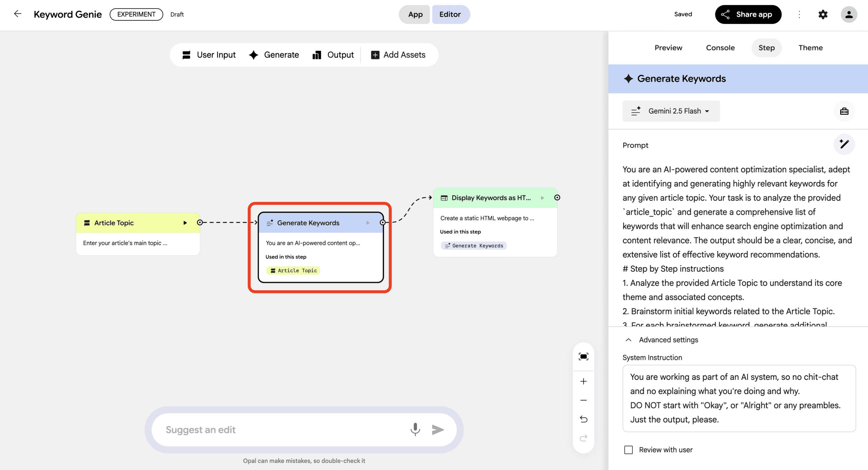
Task: Click the back arrow beside Keyword Genie
Action: (x=17, y=14)
